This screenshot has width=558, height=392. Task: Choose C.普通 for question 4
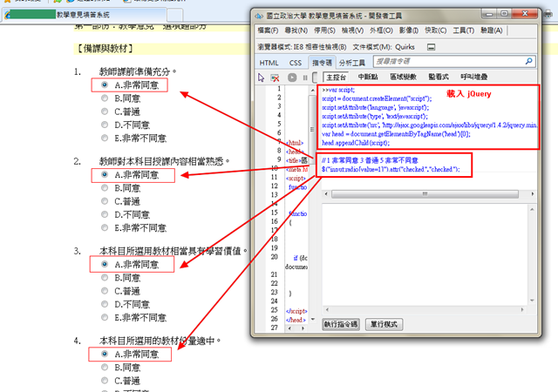tap(105, 381)
